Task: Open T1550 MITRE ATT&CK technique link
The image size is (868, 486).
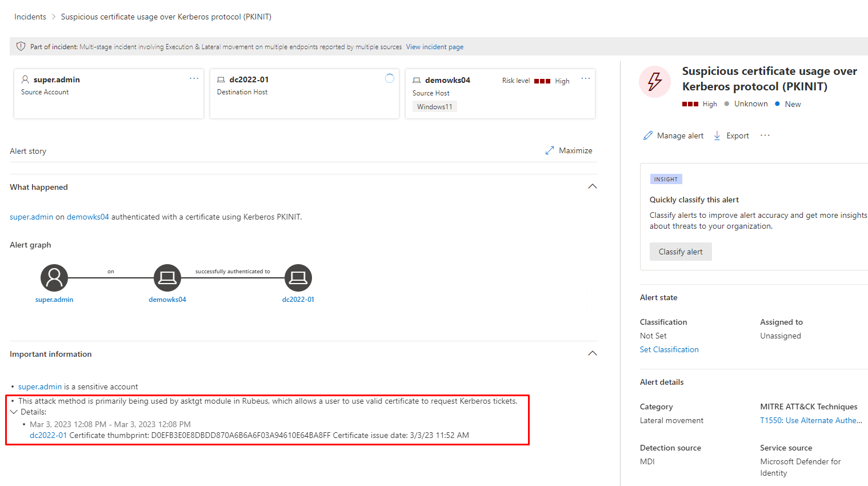Action: click(x=811, y=421)
